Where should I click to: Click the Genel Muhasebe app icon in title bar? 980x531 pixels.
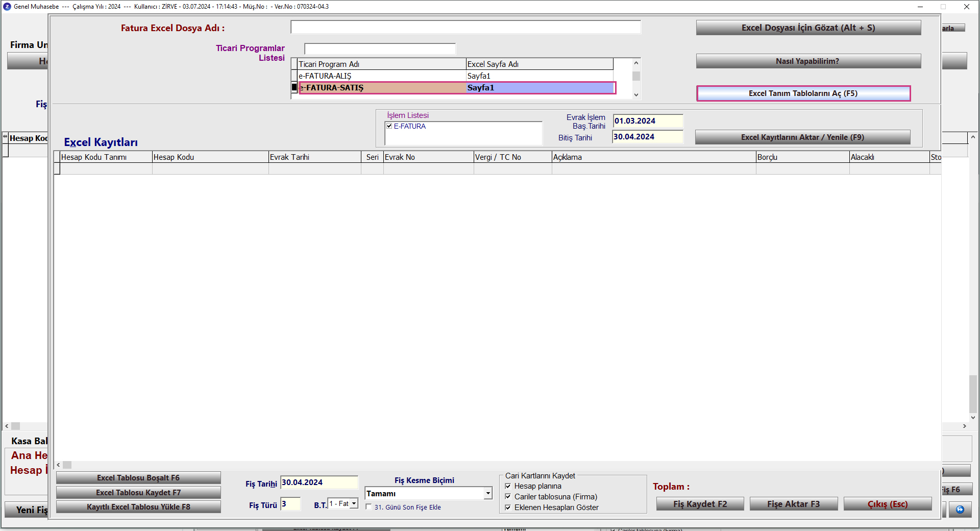(7, 7)
